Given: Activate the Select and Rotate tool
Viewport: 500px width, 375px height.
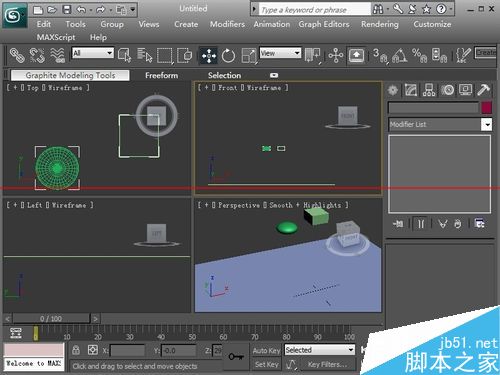Looking at the screenshot, I should (228, 56).
